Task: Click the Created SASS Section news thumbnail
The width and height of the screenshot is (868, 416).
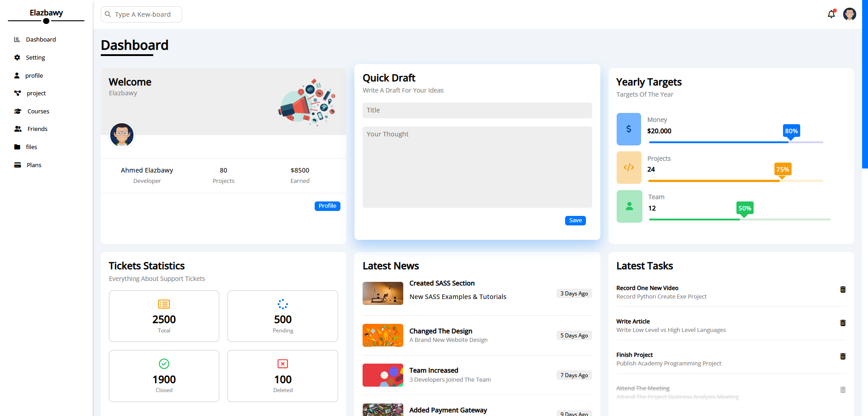Action: point(383,293)
